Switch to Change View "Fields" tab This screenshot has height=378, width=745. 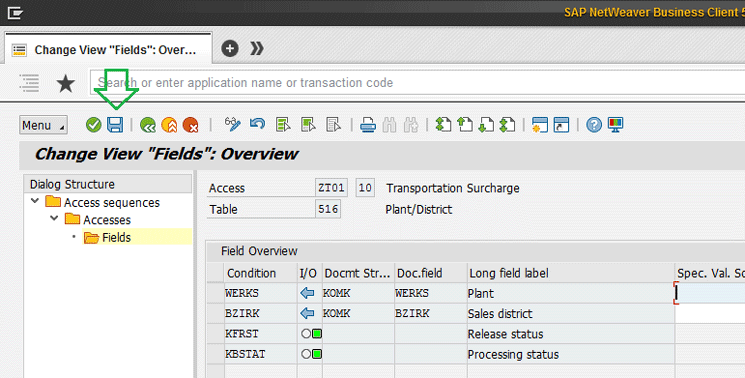point(108,49)
